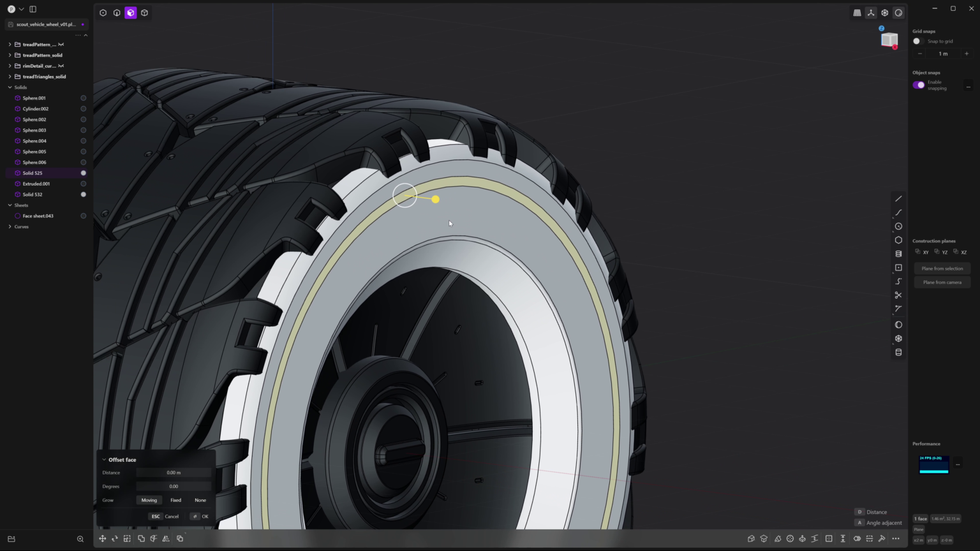
Task: Disable the Enable snapping switch
Action: click(919, 85)
